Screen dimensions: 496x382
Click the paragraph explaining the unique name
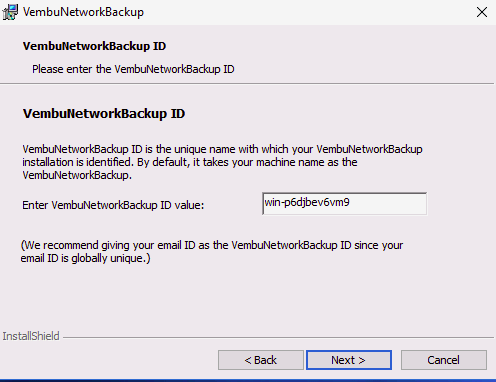[x=222, y=162]
